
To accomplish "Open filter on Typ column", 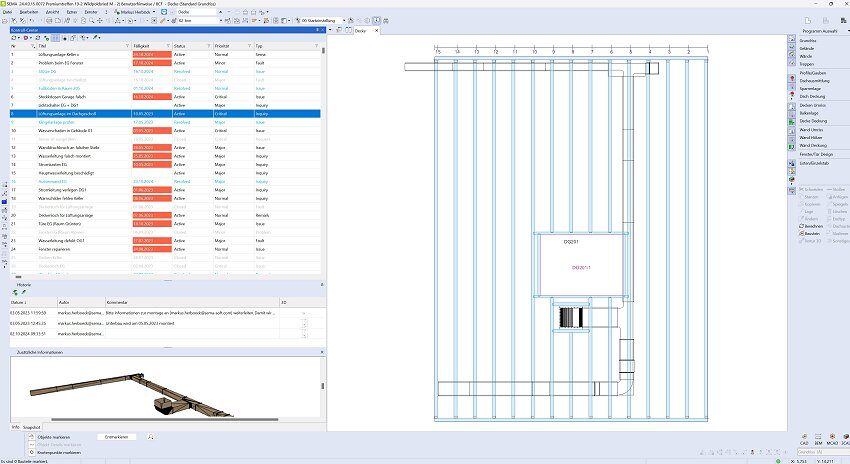I will click(x=317, y=46).
